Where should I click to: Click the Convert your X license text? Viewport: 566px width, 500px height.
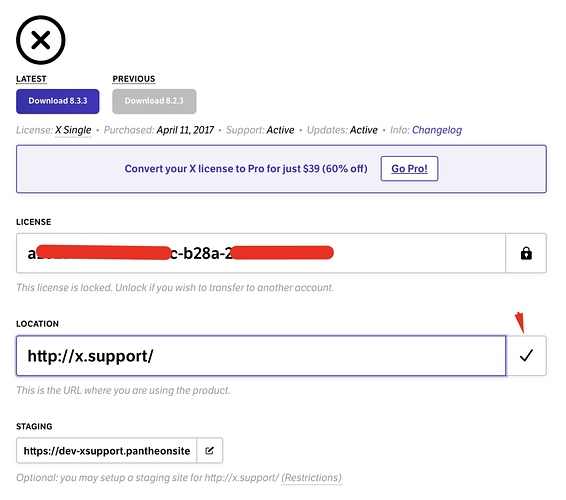(246, 169)
